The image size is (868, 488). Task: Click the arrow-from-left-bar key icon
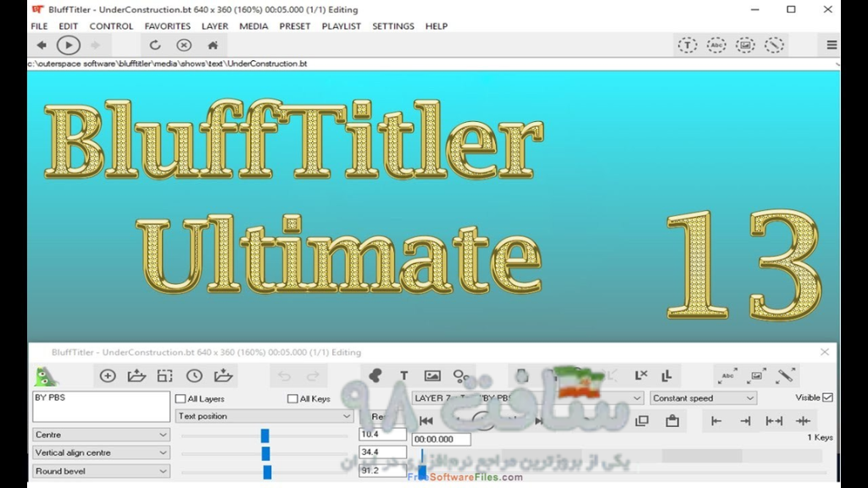[716, 421]
